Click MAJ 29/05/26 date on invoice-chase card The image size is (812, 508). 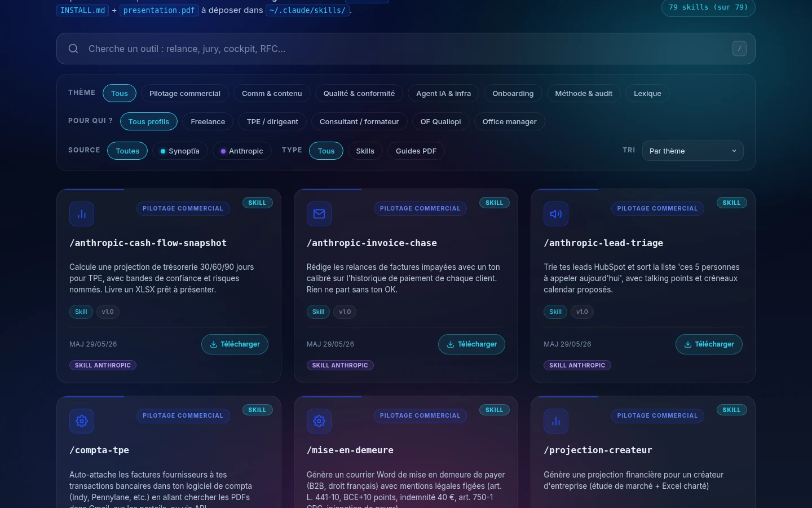[330, 344]
